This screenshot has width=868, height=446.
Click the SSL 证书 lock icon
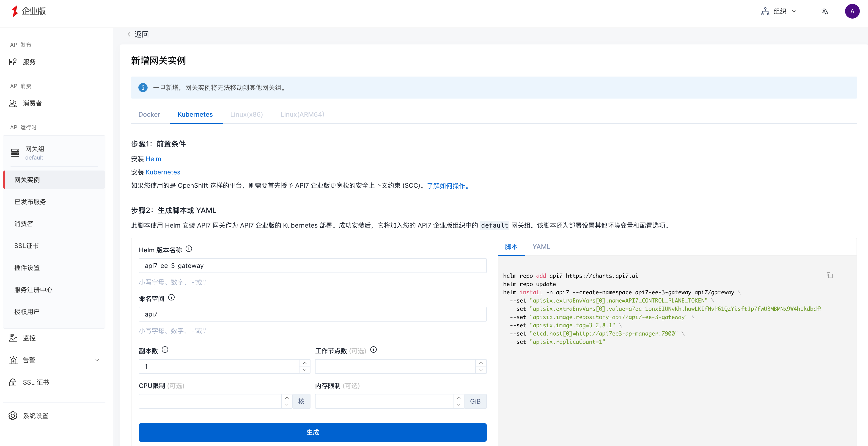click(13, 382)
